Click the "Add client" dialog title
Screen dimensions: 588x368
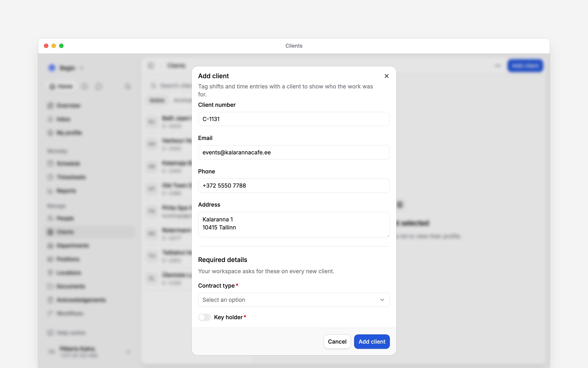coord(213,76)
